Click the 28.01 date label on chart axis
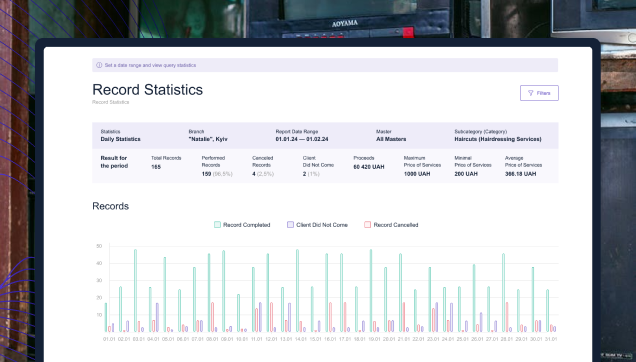This screenshot has width=636, height=362. 507,339
